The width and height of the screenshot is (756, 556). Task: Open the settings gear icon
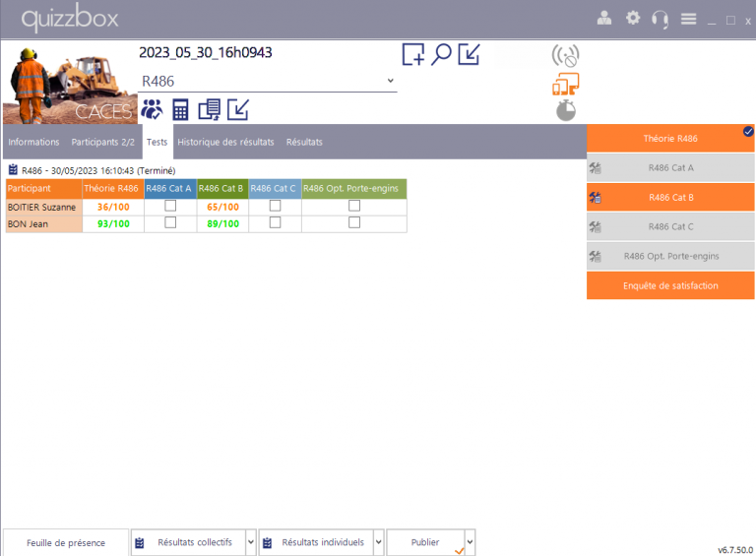[x=633, y=19]
